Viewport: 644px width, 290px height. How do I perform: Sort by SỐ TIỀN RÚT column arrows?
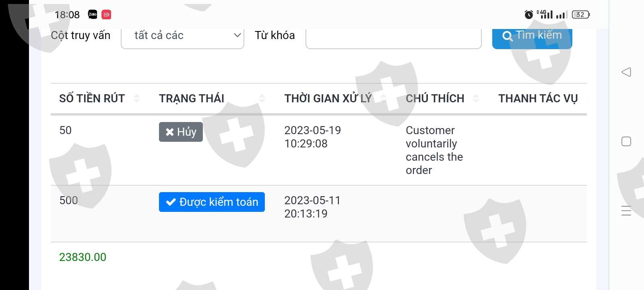tap(136, 98)
